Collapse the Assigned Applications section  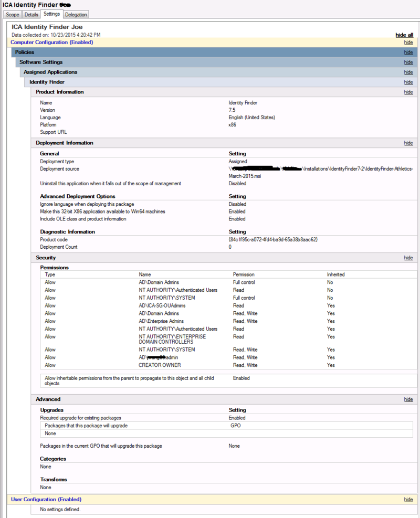[408, 72]
